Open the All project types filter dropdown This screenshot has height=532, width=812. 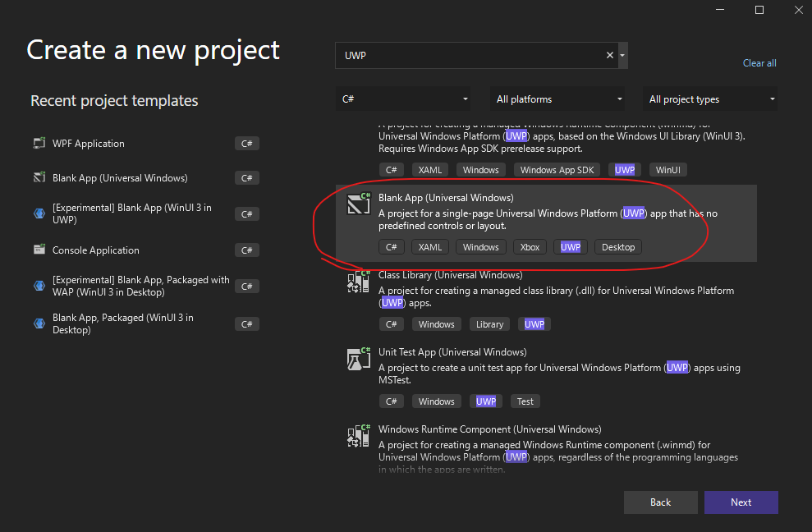(x=710, y=99)
